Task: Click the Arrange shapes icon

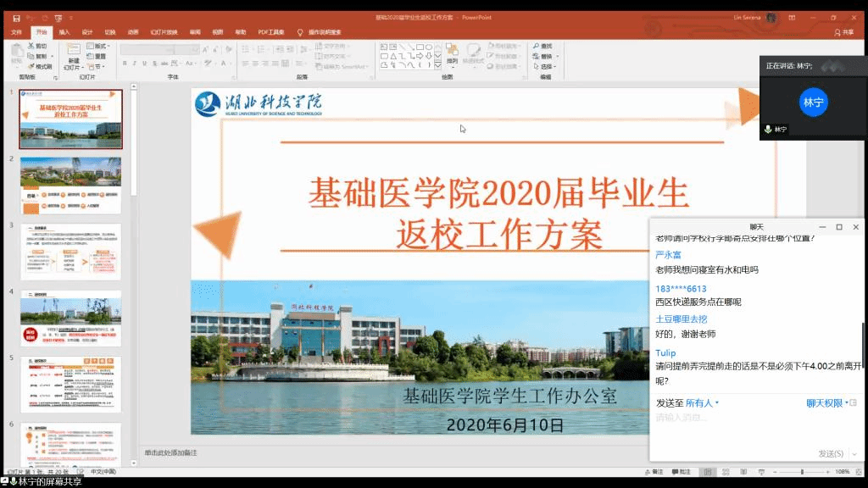Action: point(452,56)
